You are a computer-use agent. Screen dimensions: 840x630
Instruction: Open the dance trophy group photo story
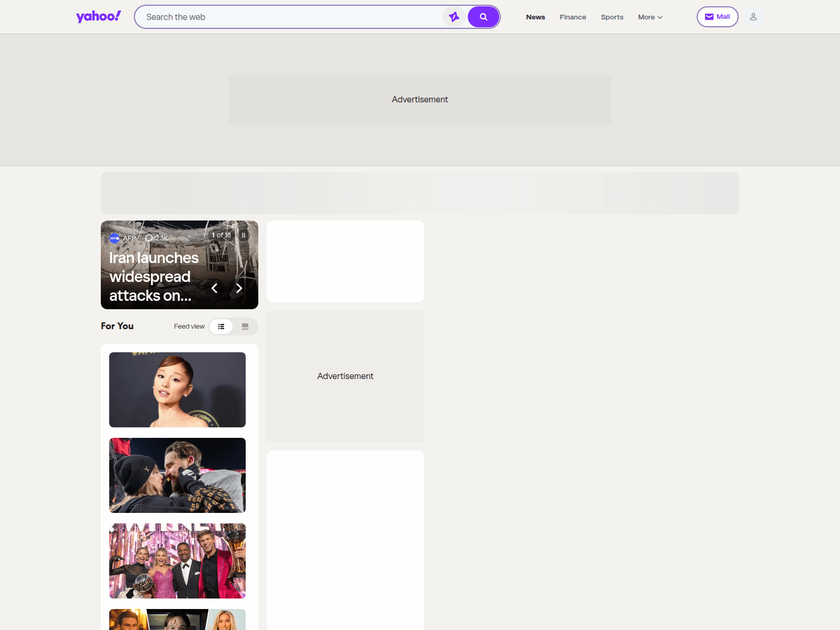(x=177, y=561)
